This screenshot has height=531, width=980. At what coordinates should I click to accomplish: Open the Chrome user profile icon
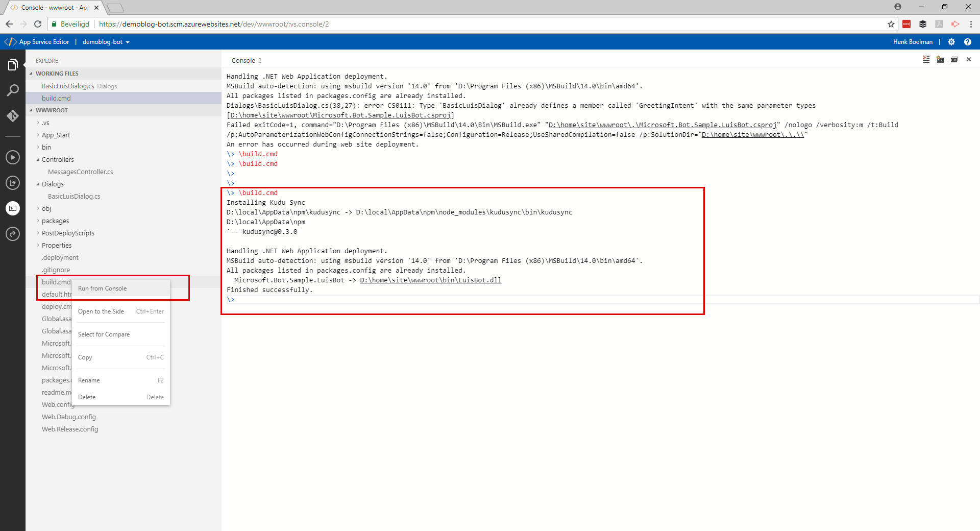[898, 7]
